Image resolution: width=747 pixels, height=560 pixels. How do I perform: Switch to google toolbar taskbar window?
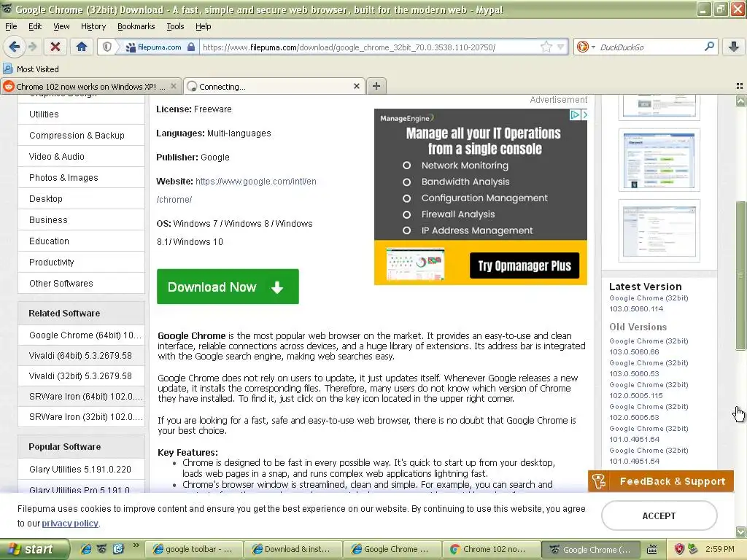194,550
